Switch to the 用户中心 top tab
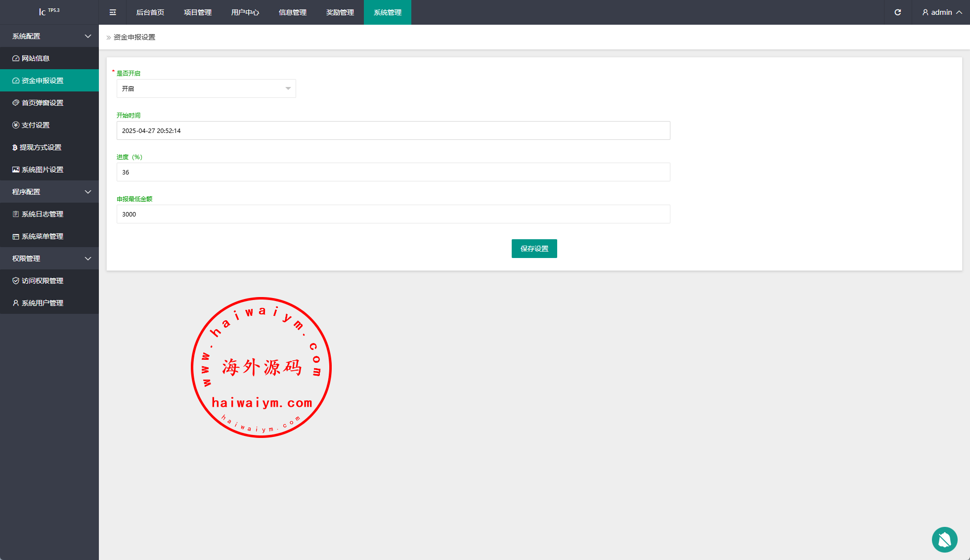Viewport: 970px width, 560px height. pos(245,12)
